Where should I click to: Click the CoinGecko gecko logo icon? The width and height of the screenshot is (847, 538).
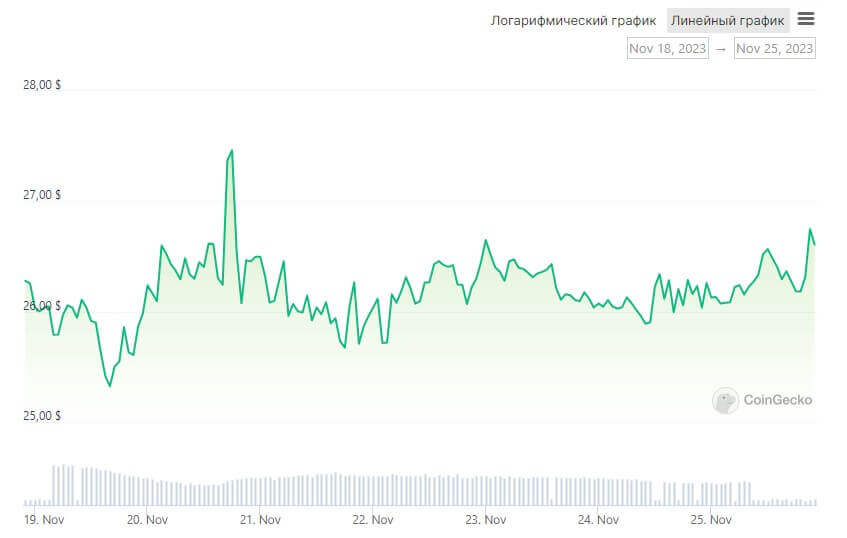725,401
